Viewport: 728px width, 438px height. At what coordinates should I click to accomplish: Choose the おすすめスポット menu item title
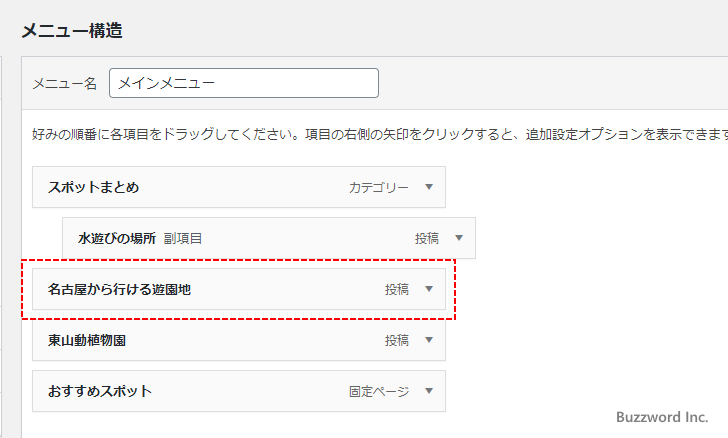click(99, 391)
